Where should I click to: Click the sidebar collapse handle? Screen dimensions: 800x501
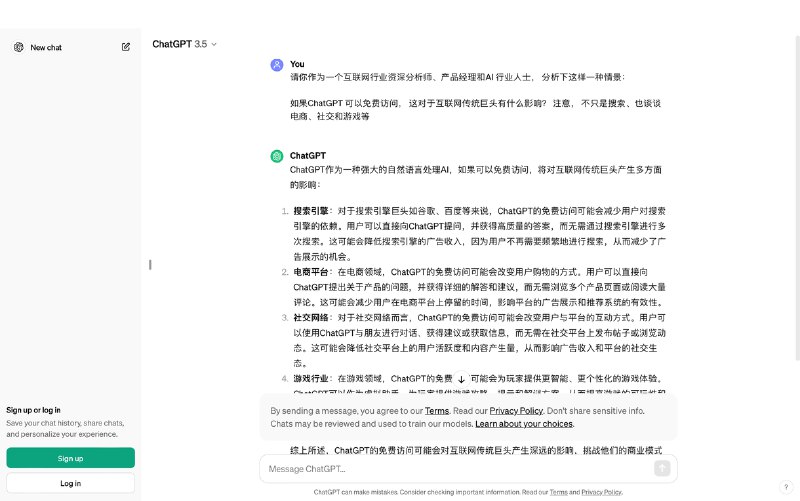pyautogui.click(x=150, y=264)
